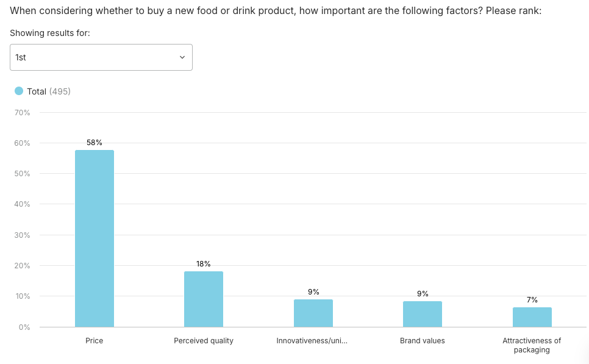This screenshot has width=589, height=364.
Task: Open the 'Showing results for' dropdown
Action: point(101,57)
